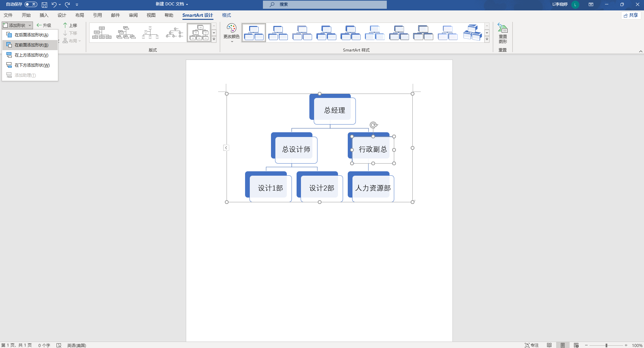Screen dimensions: 644x348
Task: Switch to Print Layout view icon
Action: [563, 345]
